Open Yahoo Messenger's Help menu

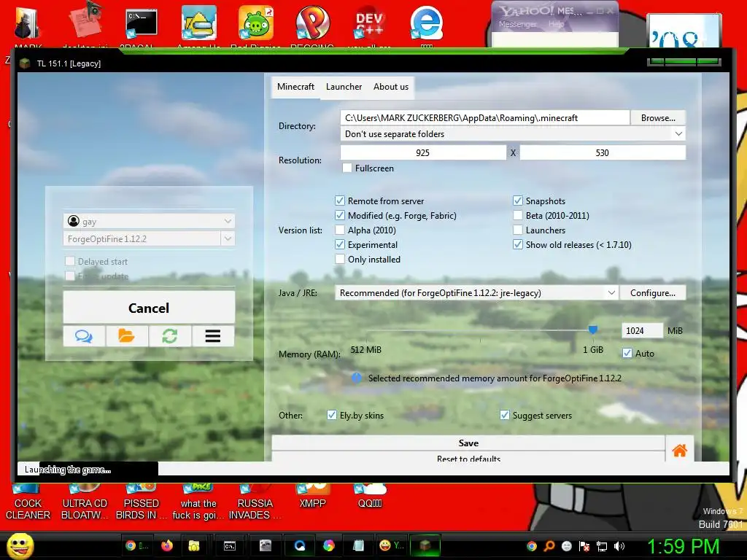[x=556, y=24]
